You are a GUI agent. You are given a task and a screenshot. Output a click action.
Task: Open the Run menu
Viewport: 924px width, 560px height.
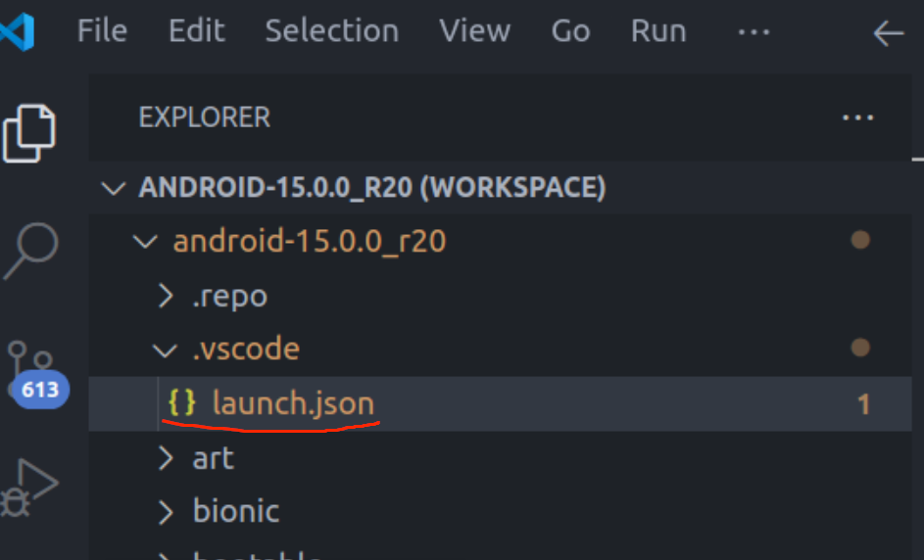coord(657,31)
